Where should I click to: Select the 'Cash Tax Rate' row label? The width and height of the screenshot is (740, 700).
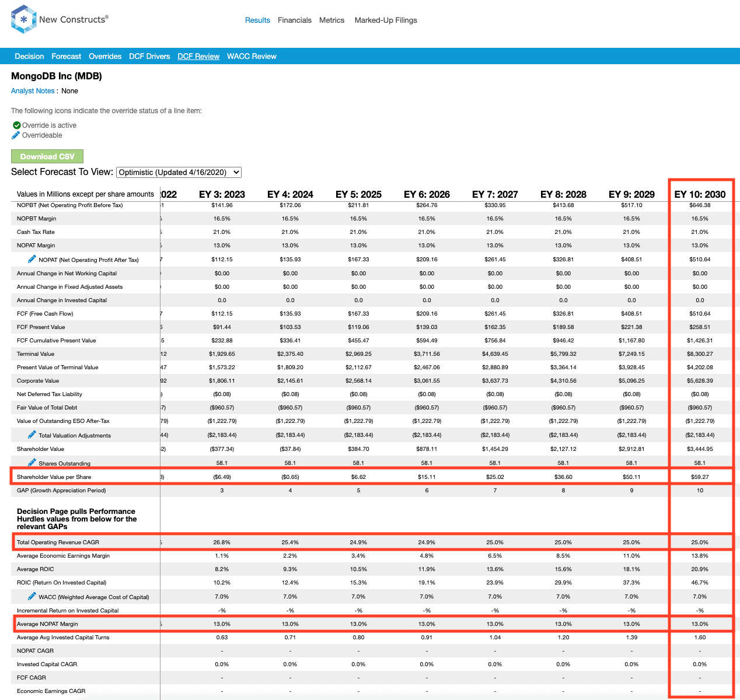coord(36,232)
